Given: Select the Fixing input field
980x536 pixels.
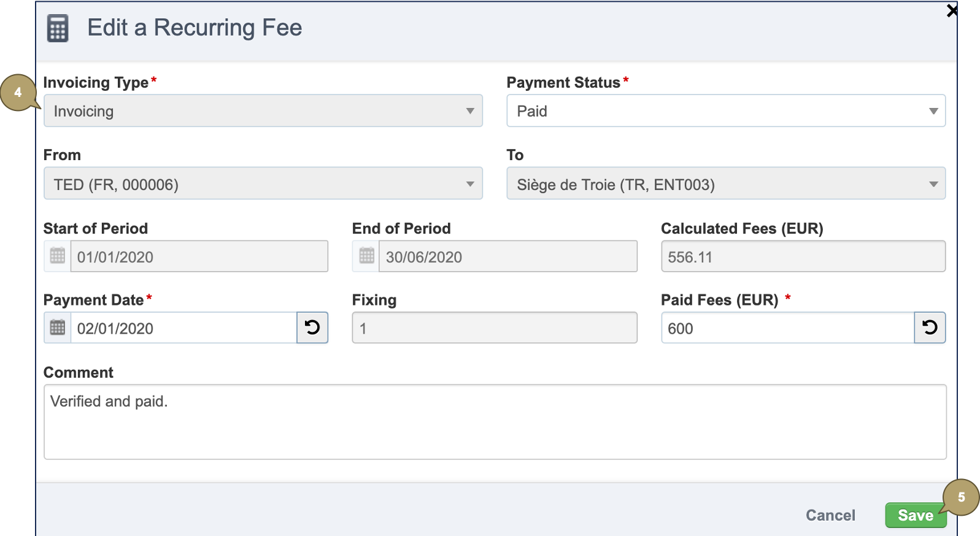Looking at the screenshot, I should [x=495, y=328].
